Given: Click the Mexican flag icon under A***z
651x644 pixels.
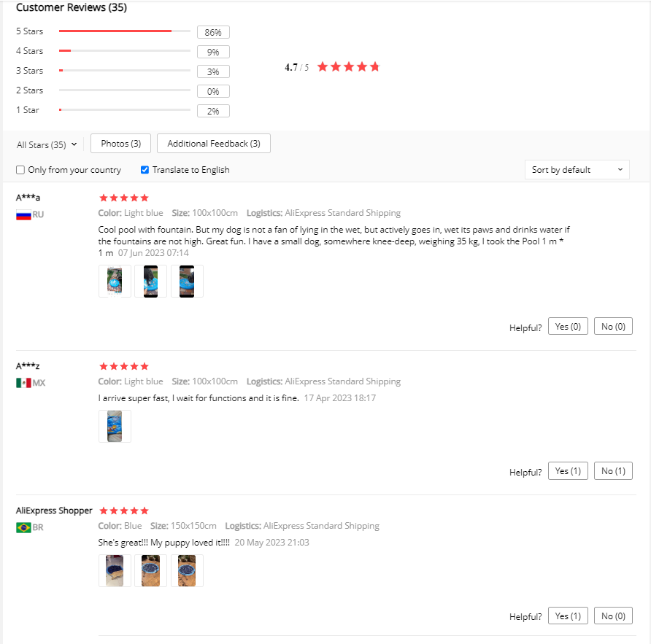Looking at the screenshot, I should [x=23, y=383].
